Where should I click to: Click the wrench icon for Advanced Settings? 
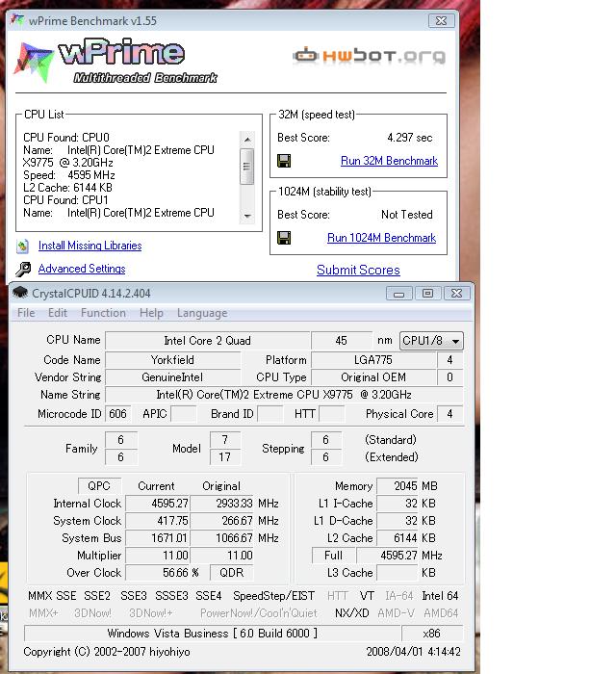tap(23, 269)
